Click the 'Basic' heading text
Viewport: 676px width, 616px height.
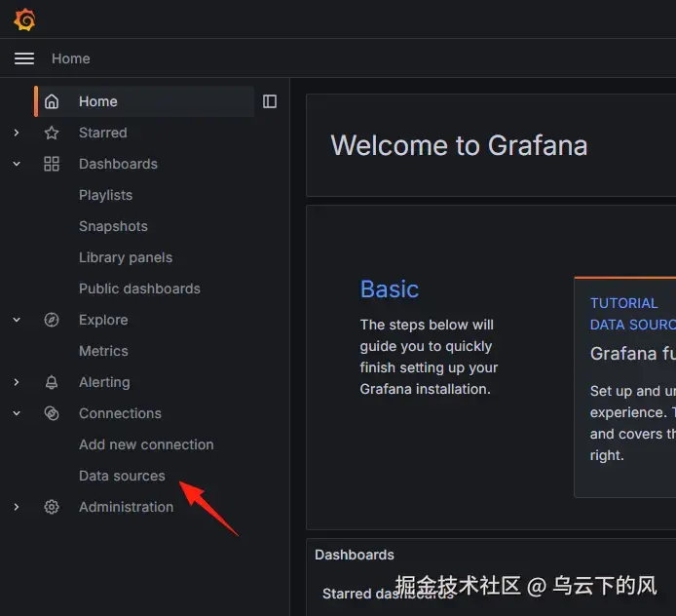click(x=390, y=289)
